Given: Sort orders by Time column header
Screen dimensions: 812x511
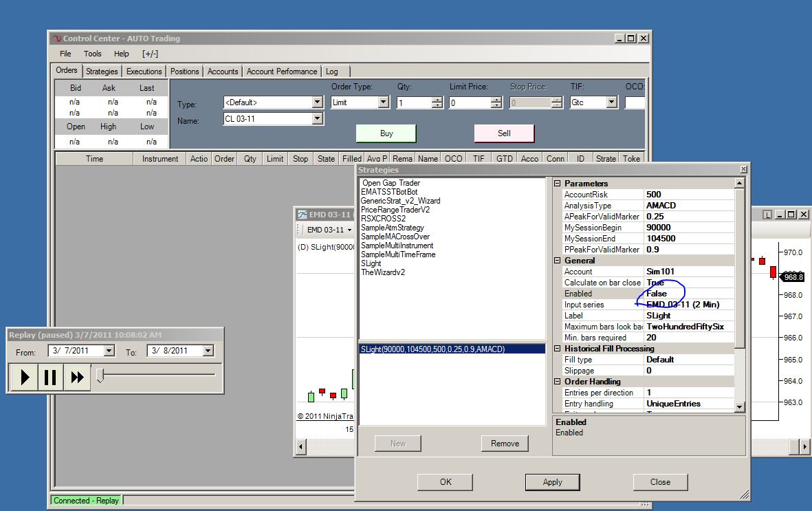Looking at the screenshot, I should [x=94, y=159].
